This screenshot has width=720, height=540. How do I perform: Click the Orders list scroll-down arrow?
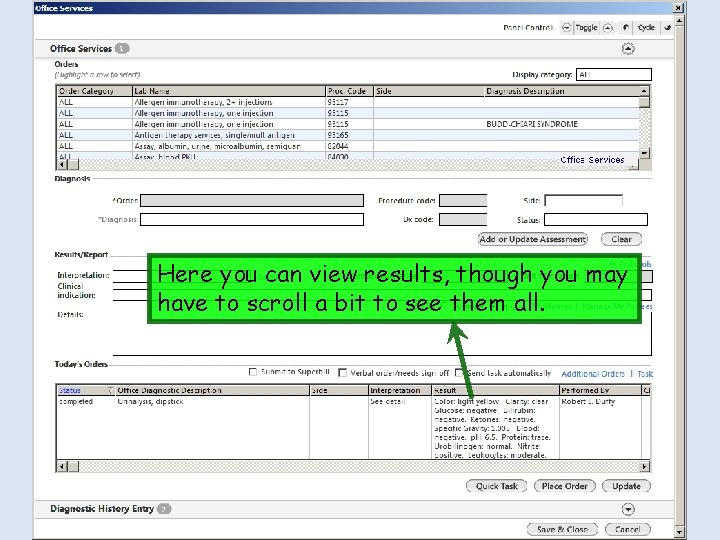pos(644,153)
